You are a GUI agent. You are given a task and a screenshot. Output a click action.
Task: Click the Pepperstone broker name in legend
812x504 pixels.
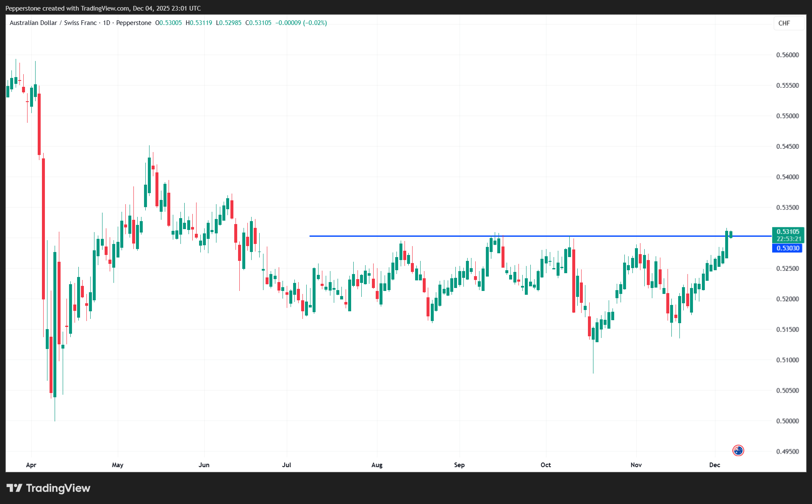pos(133,23)
